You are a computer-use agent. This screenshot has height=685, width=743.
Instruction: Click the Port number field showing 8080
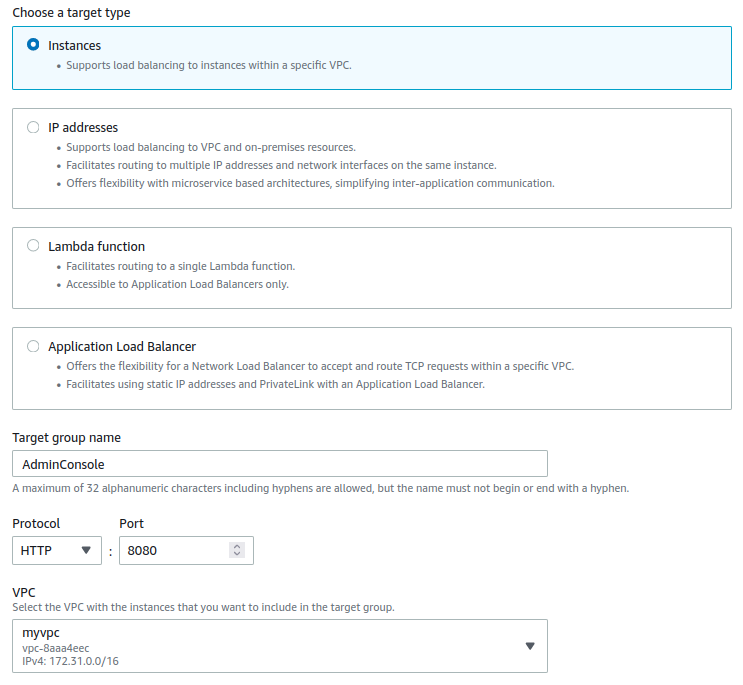pyautogui.click(x=186, y=550)
